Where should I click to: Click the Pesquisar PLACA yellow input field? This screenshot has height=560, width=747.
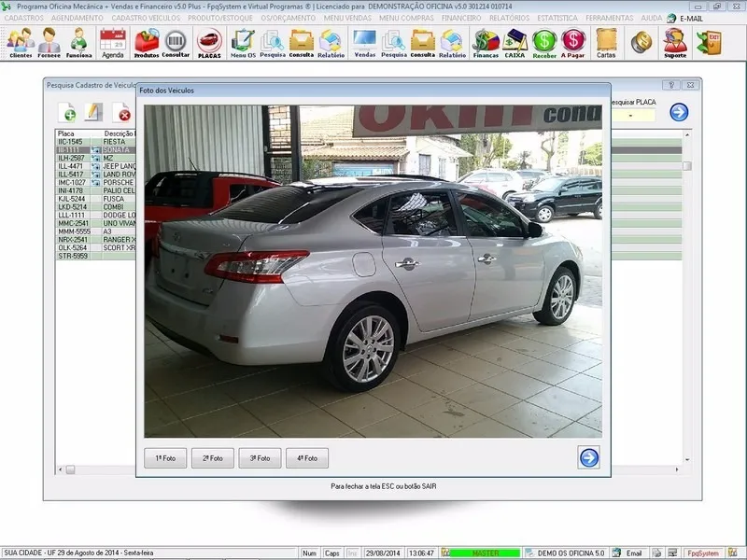point(633,115)
